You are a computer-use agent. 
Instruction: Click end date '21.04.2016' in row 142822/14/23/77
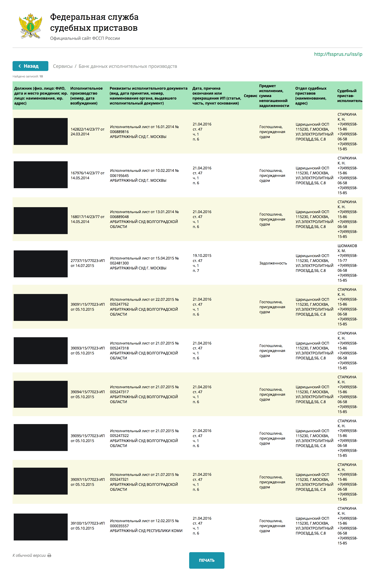pos(202,124)
